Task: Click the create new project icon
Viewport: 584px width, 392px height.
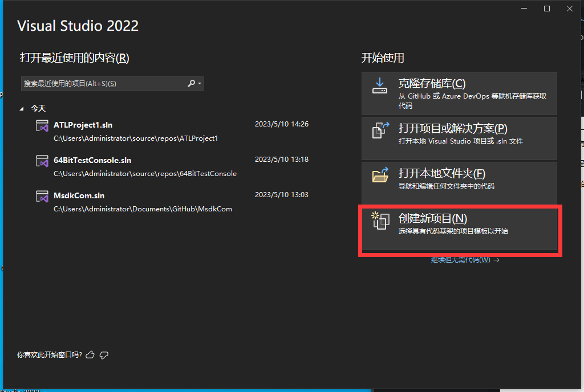Action: tap(380, 220)
